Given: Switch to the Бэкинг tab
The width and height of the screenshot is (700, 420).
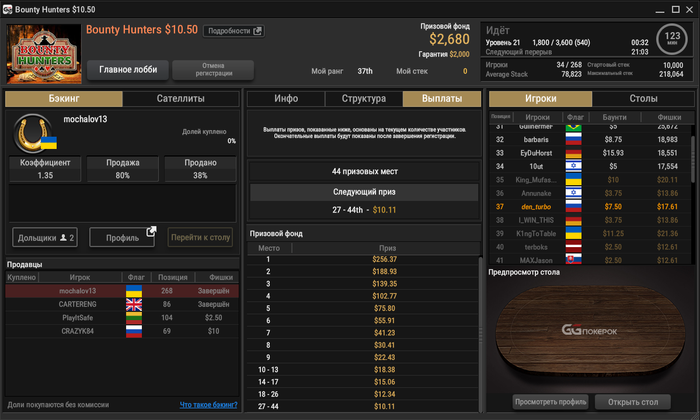Looking at the screenshot, I should point(64,99).
